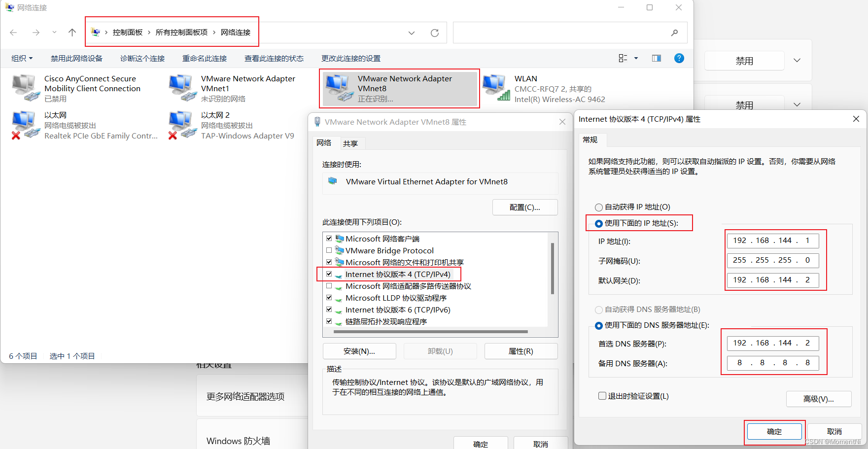Expand chevron next to first 禁用 button
868x449 pixels.
[797, 61]
